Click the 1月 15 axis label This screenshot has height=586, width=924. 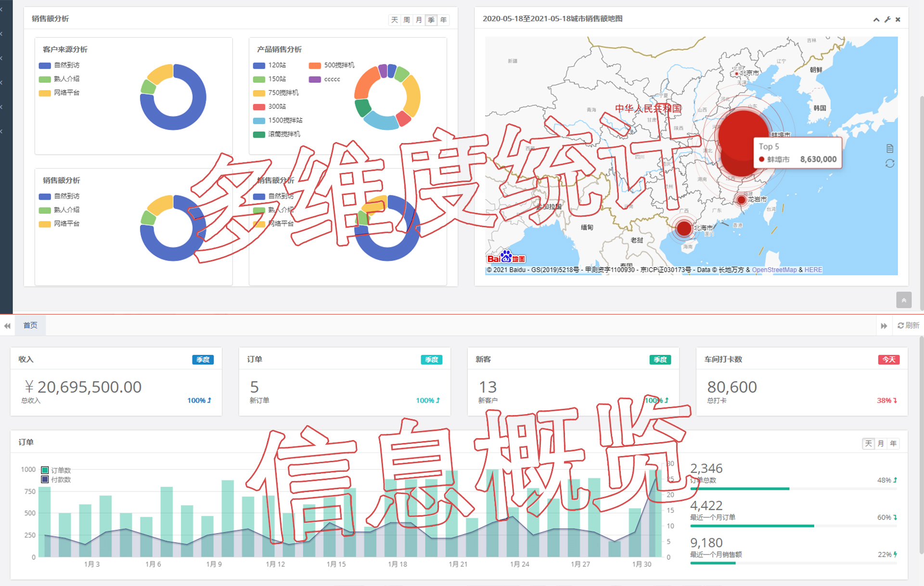click(336, 564)
